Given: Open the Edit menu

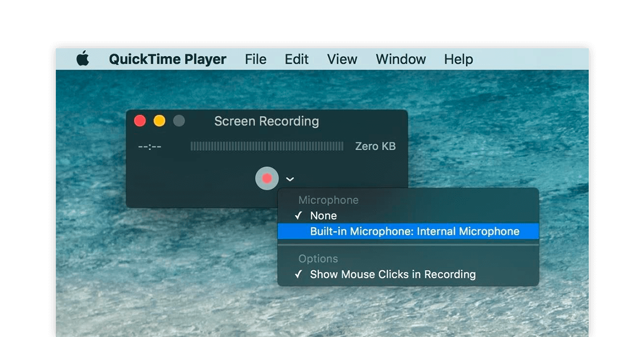Looking at the screenshot, I should (x=297, y=59).
